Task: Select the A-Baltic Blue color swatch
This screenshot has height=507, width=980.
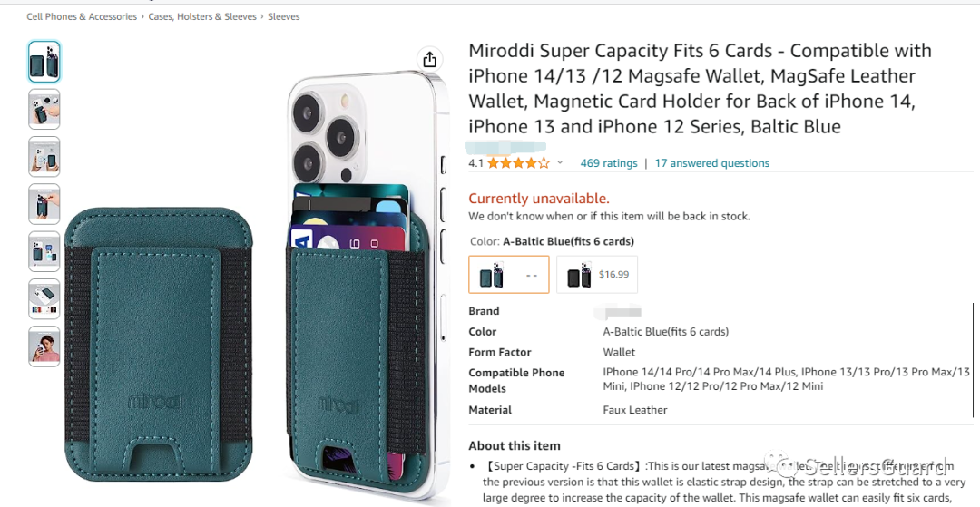Action: 508,275
